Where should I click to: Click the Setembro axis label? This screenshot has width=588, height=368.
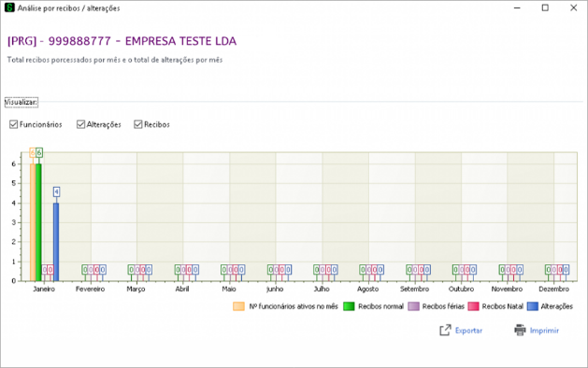(414, 289)
